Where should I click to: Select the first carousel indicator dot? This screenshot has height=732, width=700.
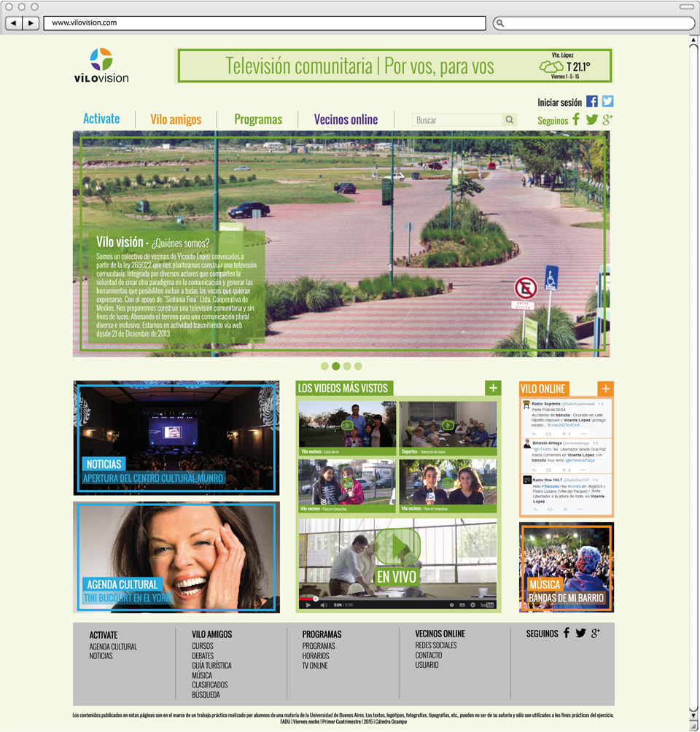pos(324,367)
